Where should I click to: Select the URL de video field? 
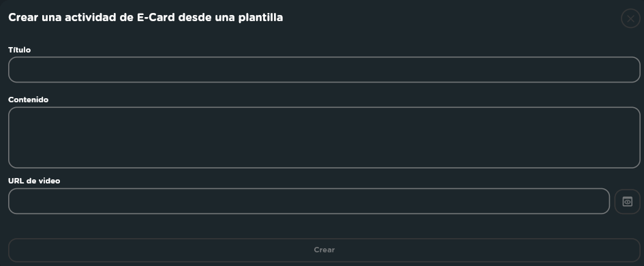[309, 201]
